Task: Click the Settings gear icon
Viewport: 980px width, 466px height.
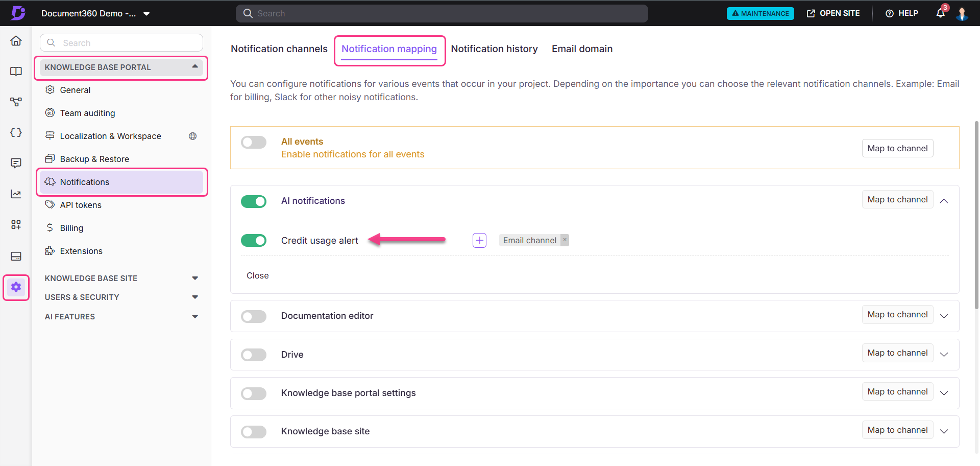Action: coord(16,287)
